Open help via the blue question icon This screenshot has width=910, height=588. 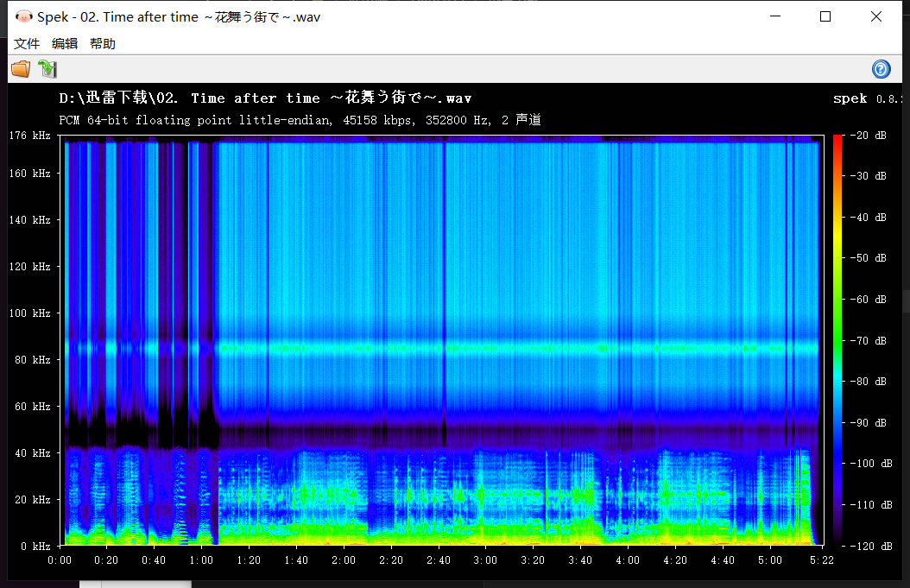(x=881, y=69)
